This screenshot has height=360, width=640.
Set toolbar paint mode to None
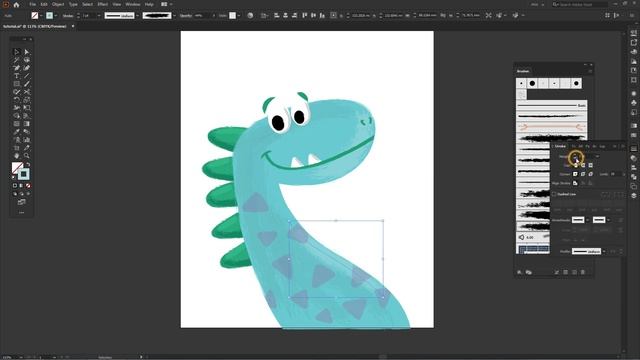pos(28,186)
